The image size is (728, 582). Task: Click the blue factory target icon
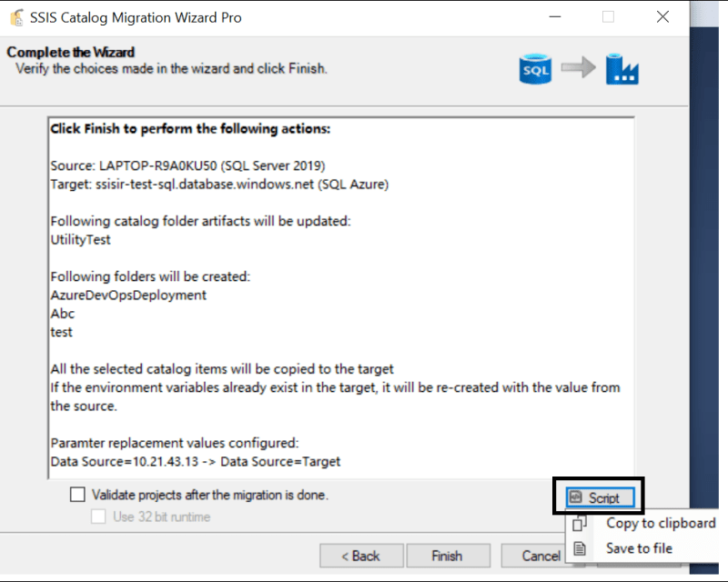click(622, 69)
